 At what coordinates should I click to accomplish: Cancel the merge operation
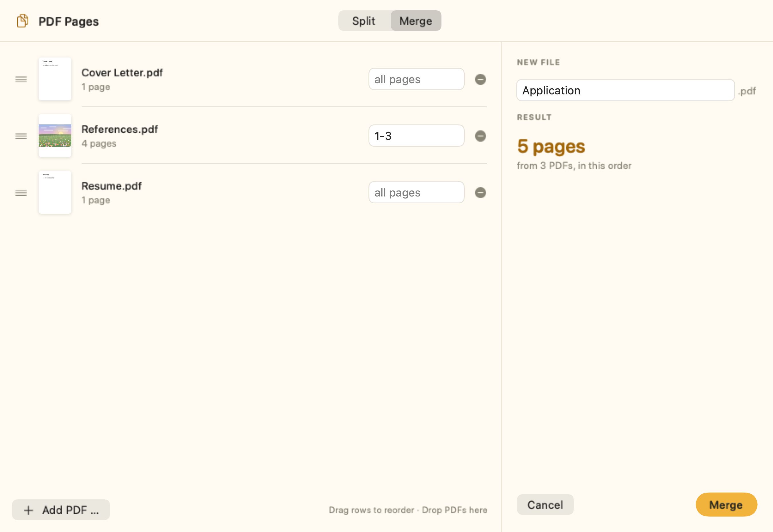tap(545, 505)
